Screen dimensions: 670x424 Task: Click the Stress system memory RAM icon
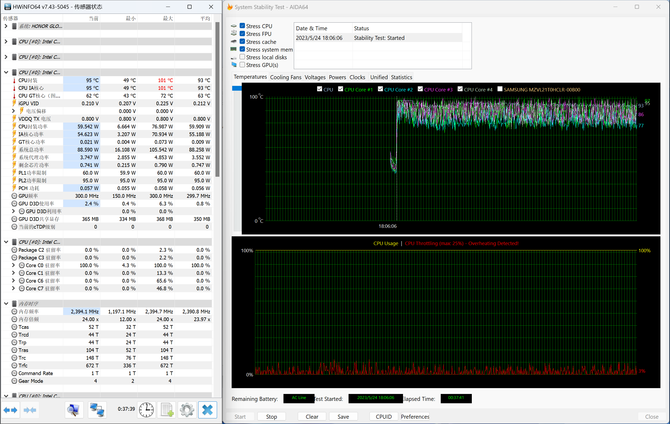tap(234, 49)
